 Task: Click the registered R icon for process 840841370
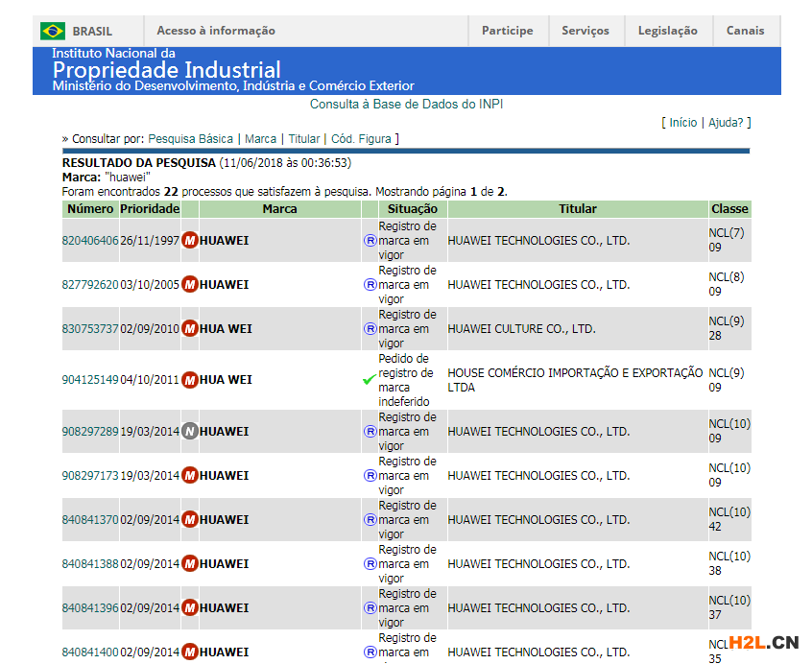[x=370, y=520]
